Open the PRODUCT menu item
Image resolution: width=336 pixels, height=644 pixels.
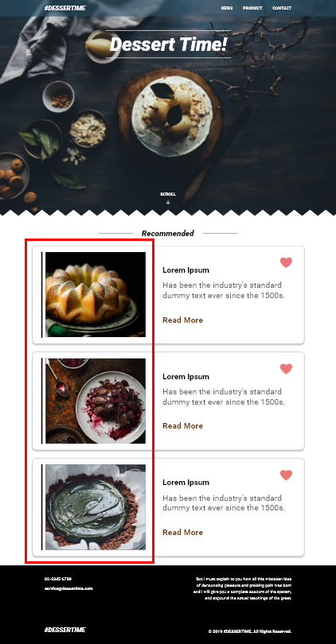click(252, 8)
